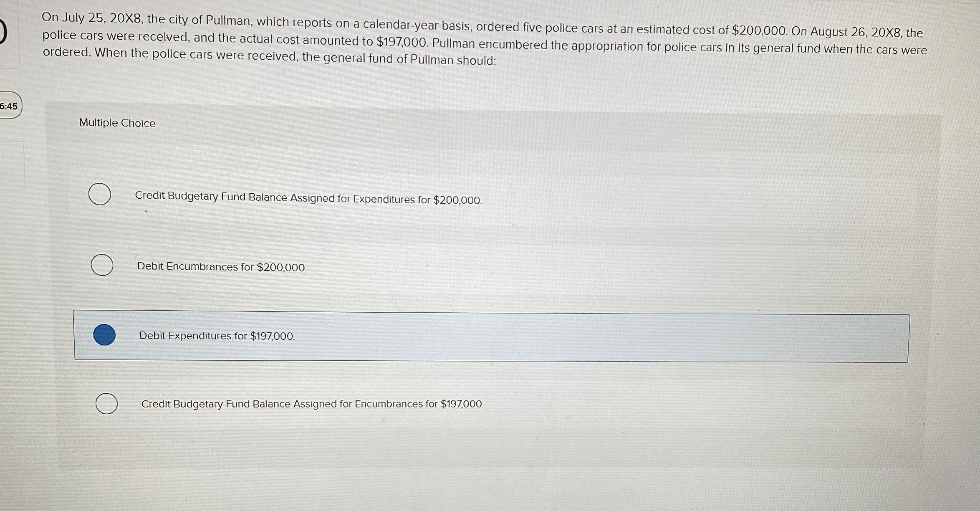Click the filled Debit Expenditures radio button
This screenshot has width=980, height=511.
click(104, 335)
